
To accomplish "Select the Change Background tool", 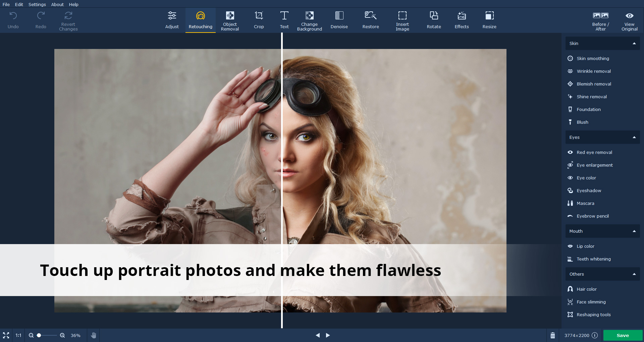I will point(309,20).
